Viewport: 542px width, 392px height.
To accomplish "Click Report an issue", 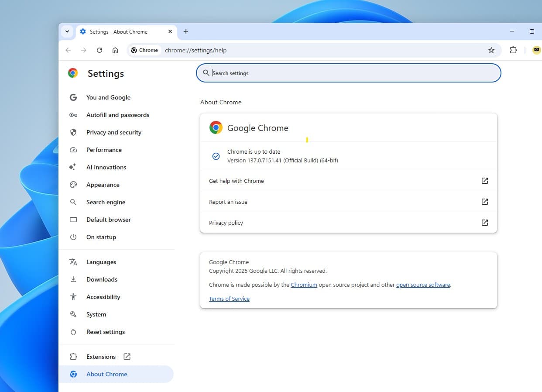I will pos(228,202).
